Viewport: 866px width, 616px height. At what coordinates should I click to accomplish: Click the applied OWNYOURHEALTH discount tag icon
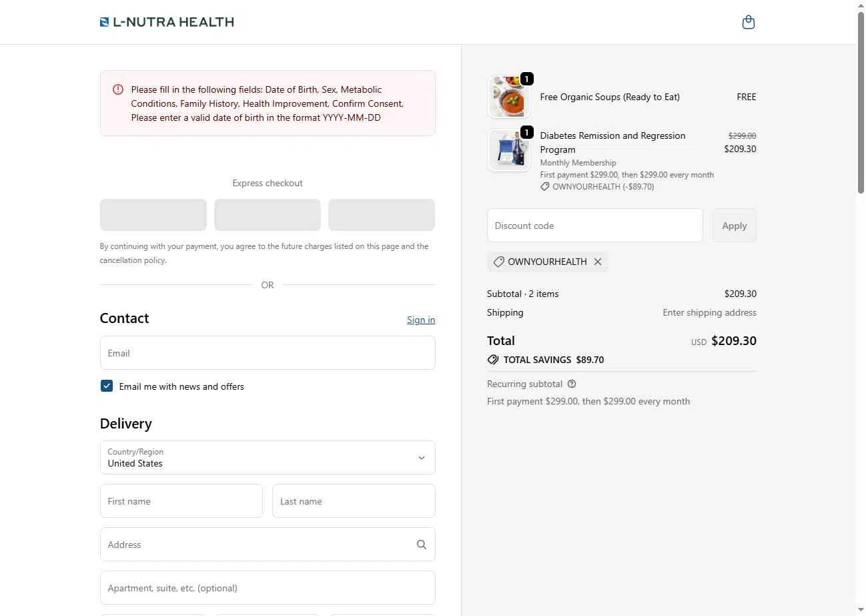point(498,262)
